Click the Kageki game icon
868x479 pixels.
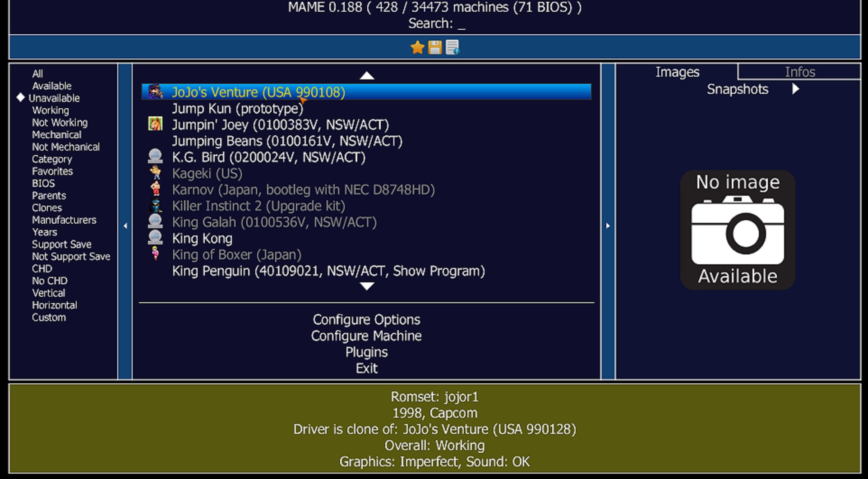[x=155, y=173]
